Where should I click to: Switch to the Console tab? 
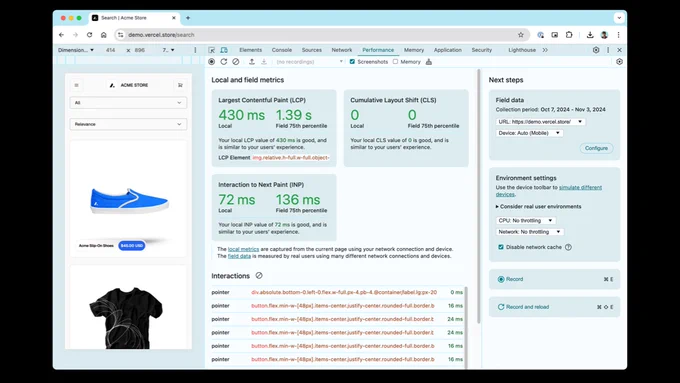pos(281,50)
